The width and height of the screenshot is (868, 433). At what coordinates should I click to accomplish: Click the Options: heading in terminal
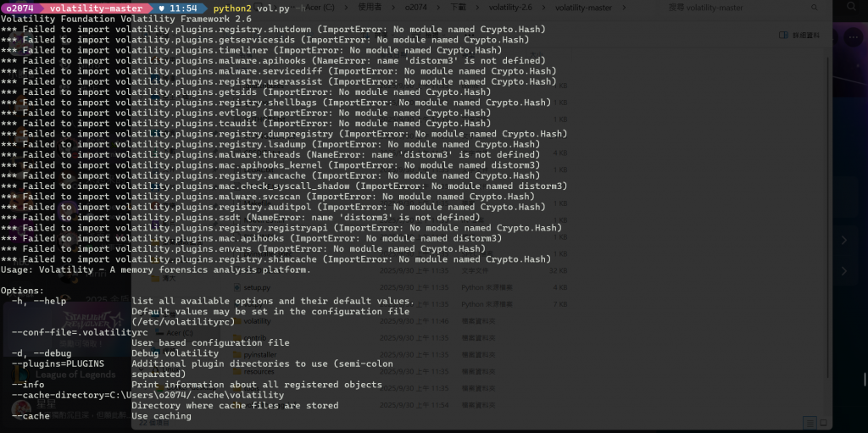22,291
